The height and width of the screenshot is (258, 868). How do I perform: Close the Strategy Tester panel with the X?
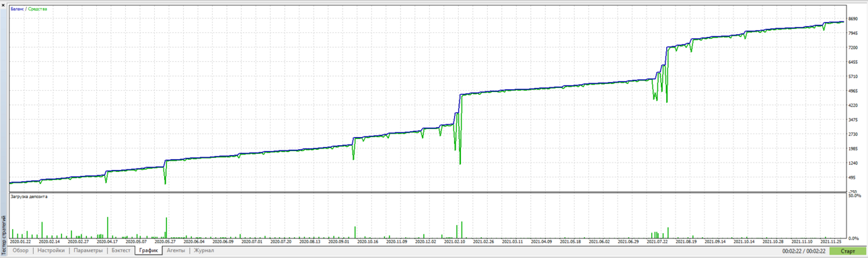click(x=3, y=5)
